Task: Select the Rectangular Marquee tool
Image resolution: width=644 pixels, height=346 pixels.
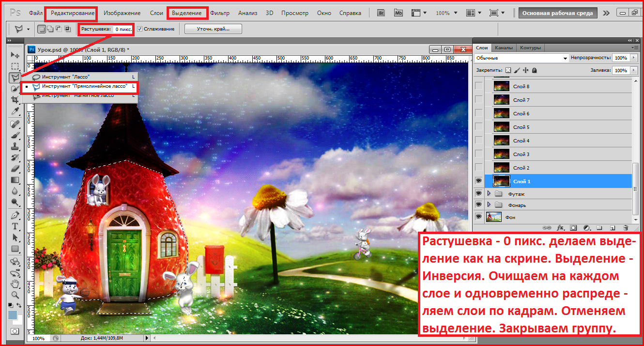Action: (15, 66)
